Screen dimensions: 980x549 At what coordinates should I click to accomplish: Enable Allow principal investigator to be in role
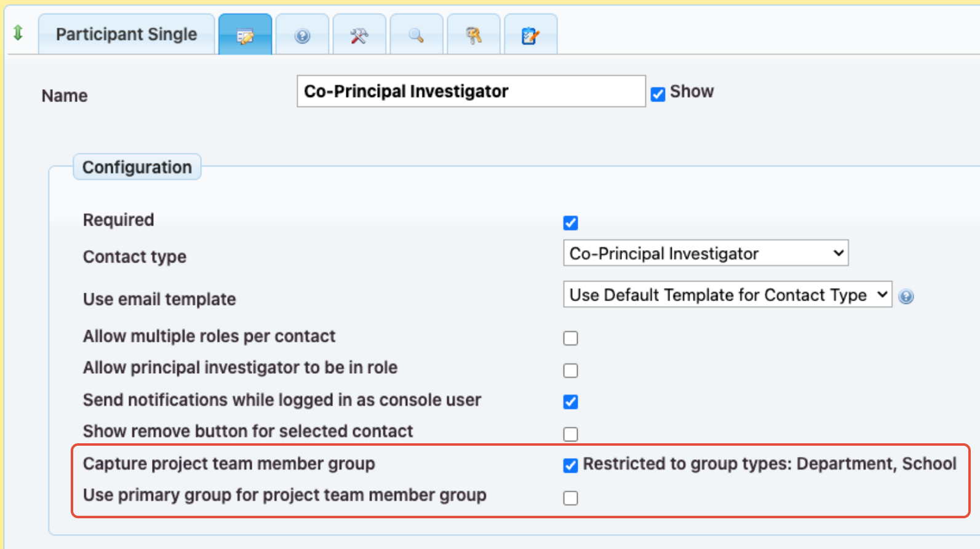tap(570, 370)
